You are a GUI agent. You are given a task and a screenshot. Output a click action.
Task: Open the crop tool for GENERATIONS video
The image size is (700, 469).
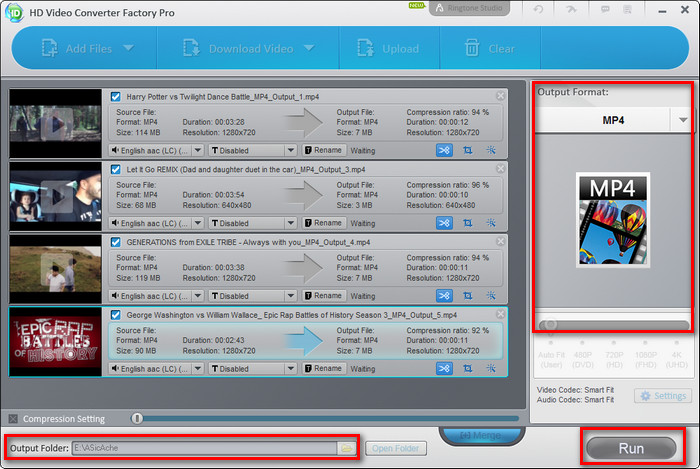click(x=467, y=296)
